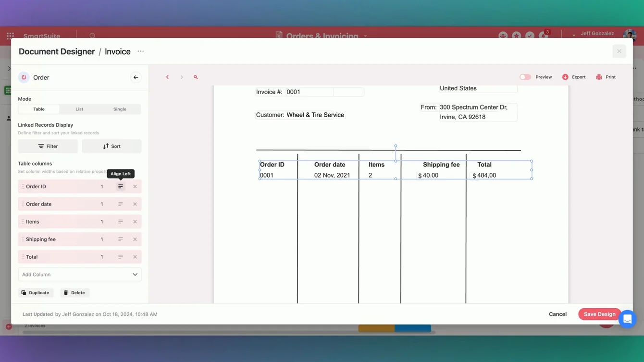The image size is (644, 362).
Task: Click the Align Left icon for Order ID
Action: click(121, 186)
